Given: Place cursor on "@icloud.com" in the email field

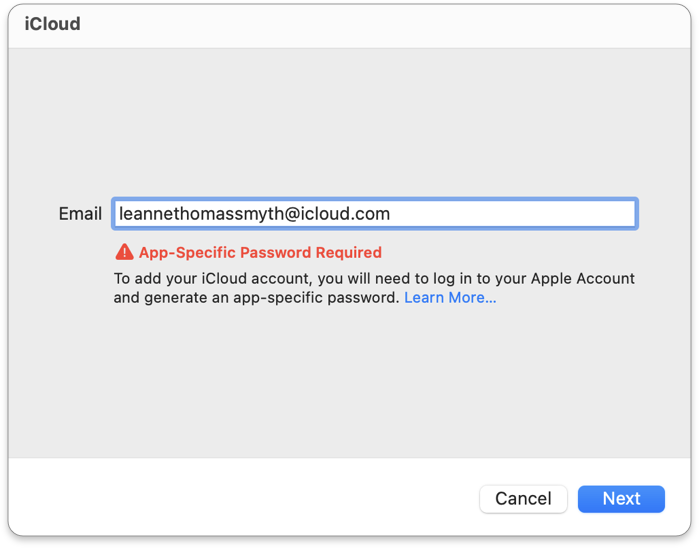Looking at the screenshot, I should click(x=338, y=214).
